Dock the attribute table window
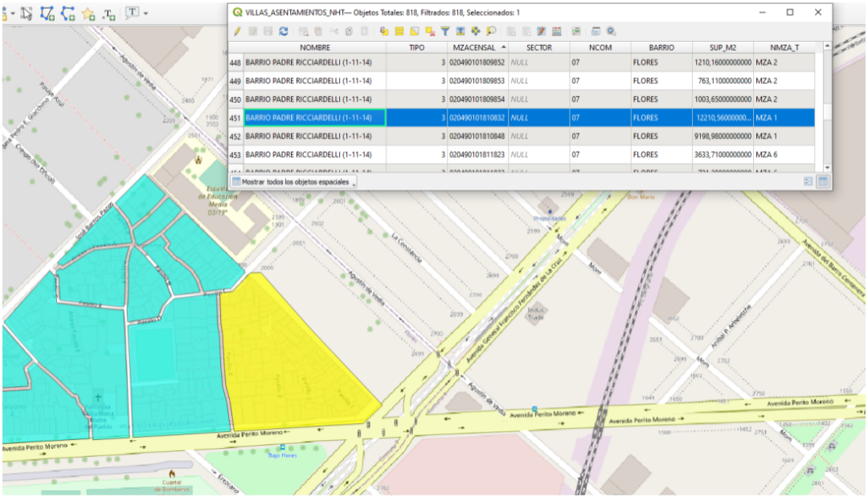 tap(595, 31)
